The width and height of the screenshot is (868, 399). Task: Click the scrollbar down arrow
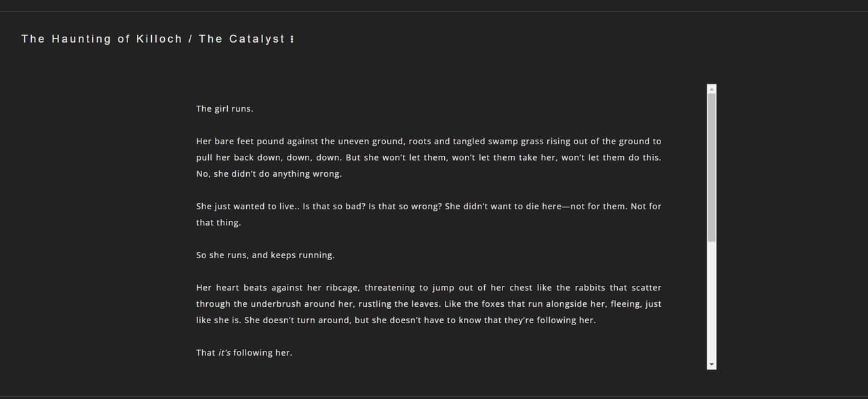[x=711, y=364]
